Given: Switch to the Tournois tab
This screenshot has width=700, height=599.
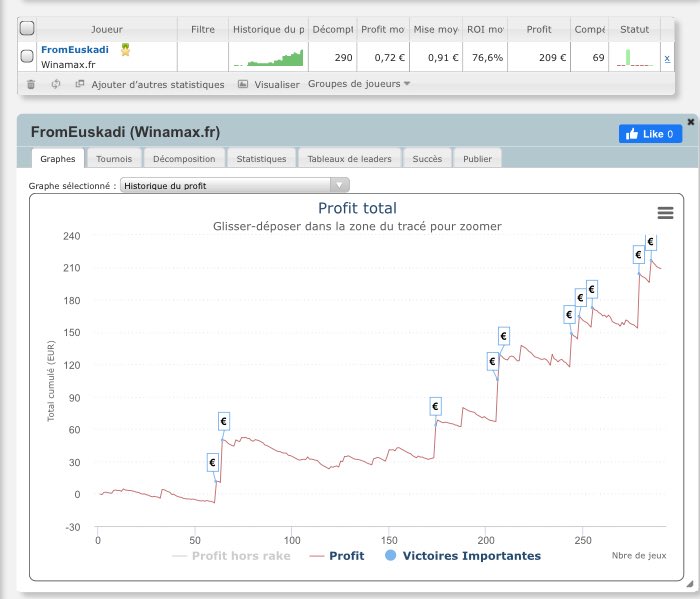Looking at the screenshot, I should pyautogui.click(x=114, y=159).
